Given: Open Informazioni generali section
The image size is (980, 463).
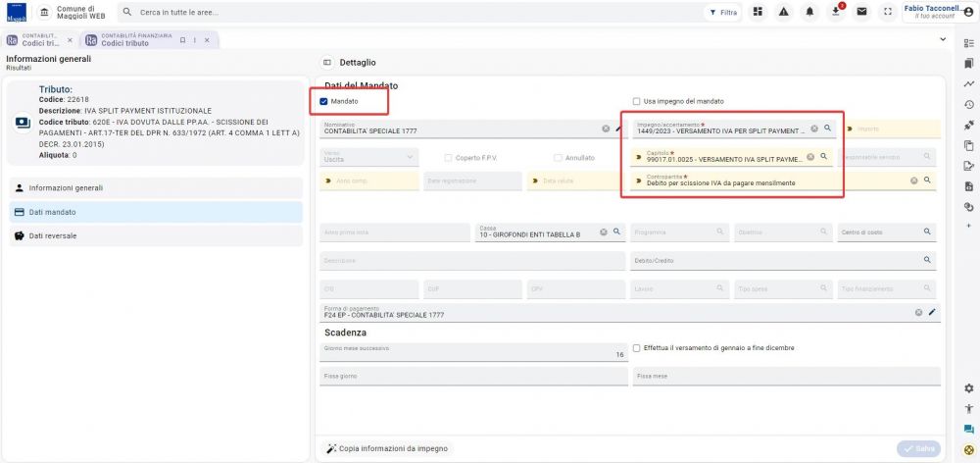Looking at the screenshot, I should pyautogui.click(x=156, y=187).
